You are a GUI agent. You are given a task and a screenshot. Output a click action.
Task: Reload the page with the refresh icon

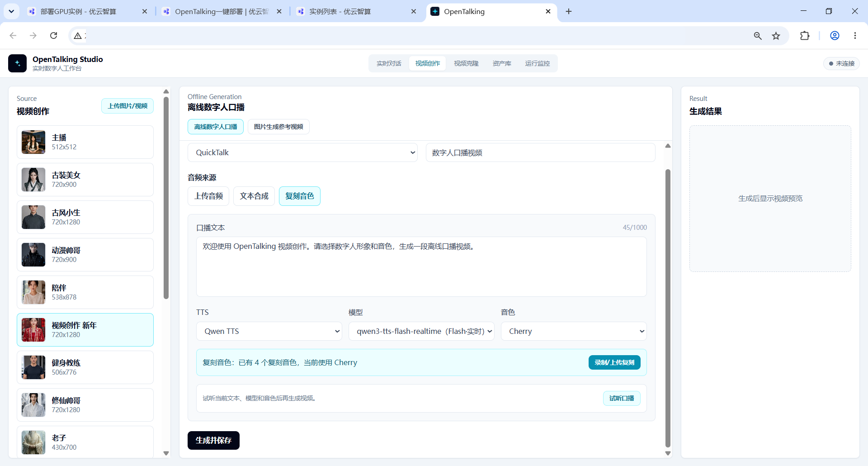[53, 36]
